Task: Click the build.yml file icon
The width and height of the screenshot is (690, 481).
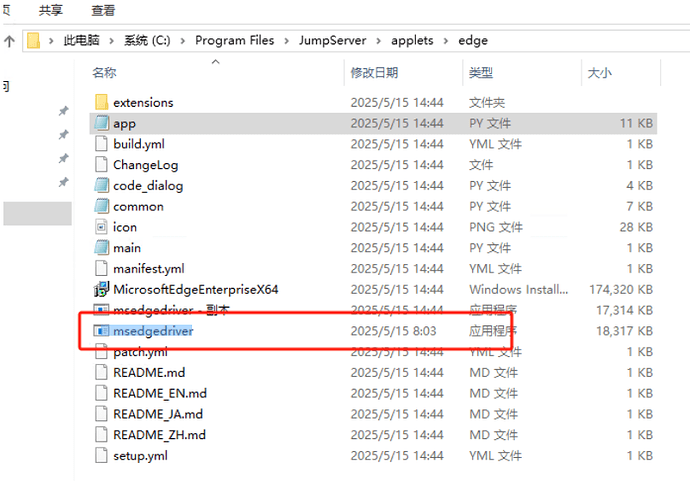Action: (x=101, y=143)
